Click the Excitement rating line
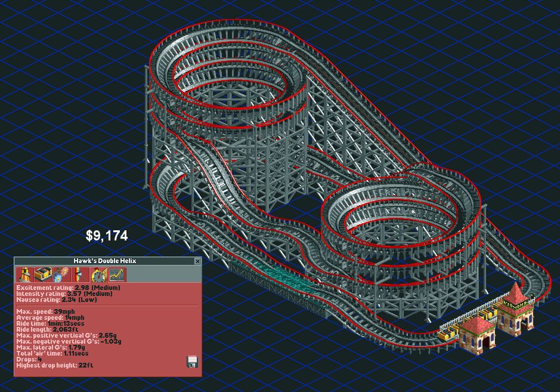This screenshot has height=392, width=560. (x=68, y=288)
